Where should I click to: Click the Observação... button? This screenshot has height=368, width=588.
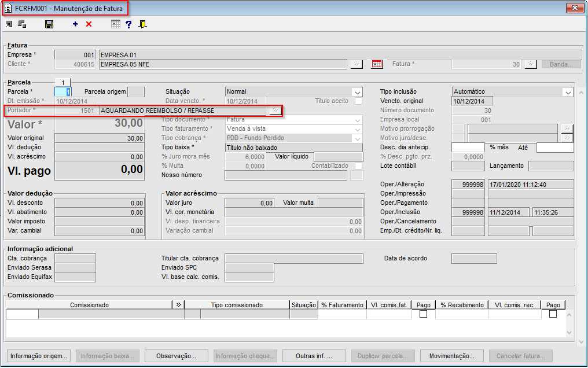click(x=177, y=356)
